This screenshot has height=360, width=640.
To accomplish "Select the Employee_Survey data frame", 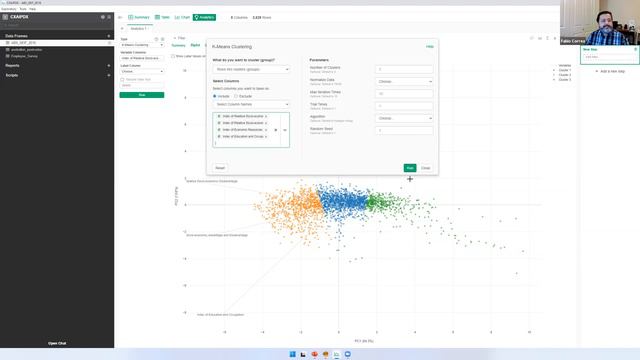I will (x=24, y=56).
